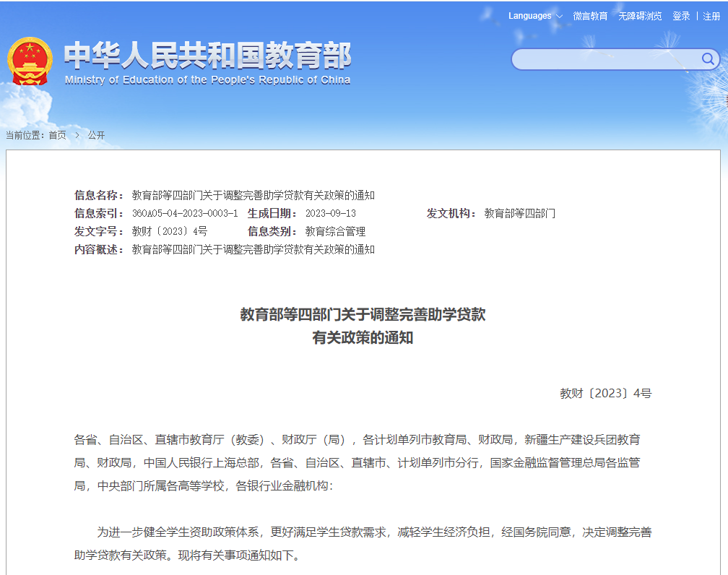
Task: Go to 首页 in the breadcrumb
Action: coord(57,135)
